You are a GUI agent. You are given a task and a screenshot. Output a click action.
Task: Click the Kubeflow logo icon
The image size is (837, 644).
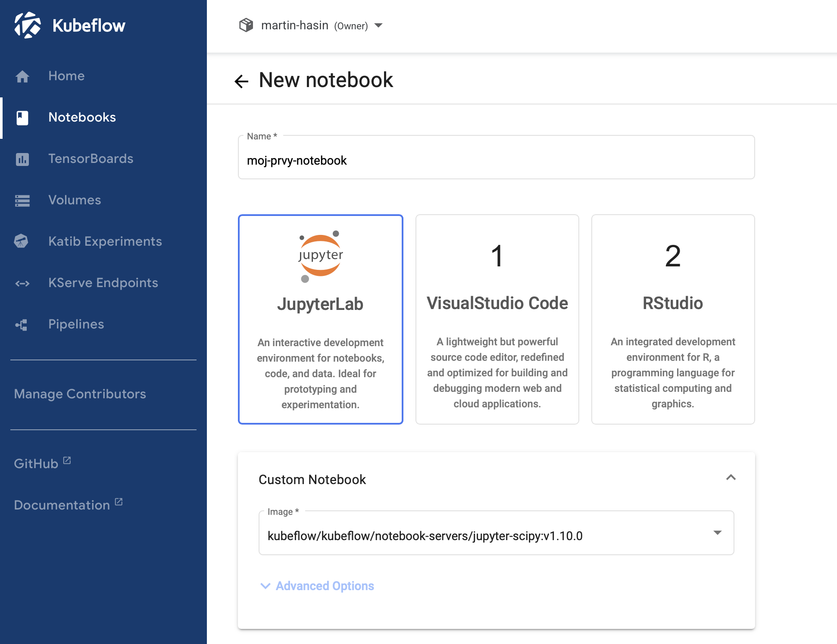28,25
